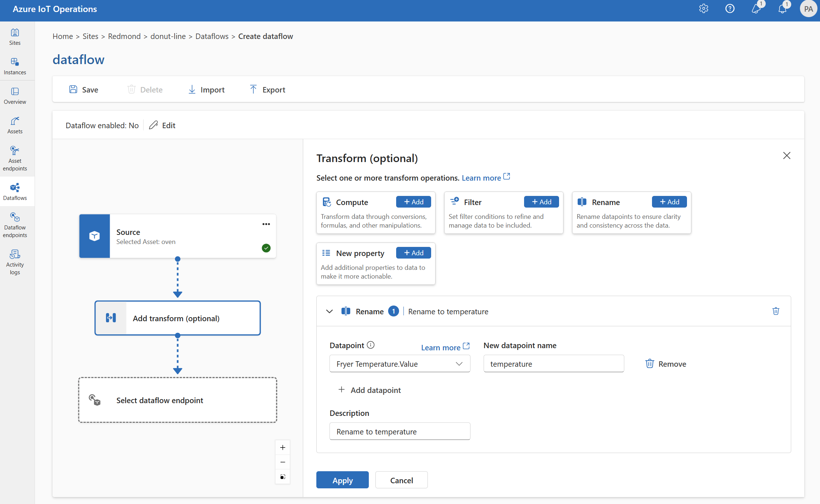Click the delete Rename transform icon
This screenshot has height=504, width=820.
coord(776,311)
